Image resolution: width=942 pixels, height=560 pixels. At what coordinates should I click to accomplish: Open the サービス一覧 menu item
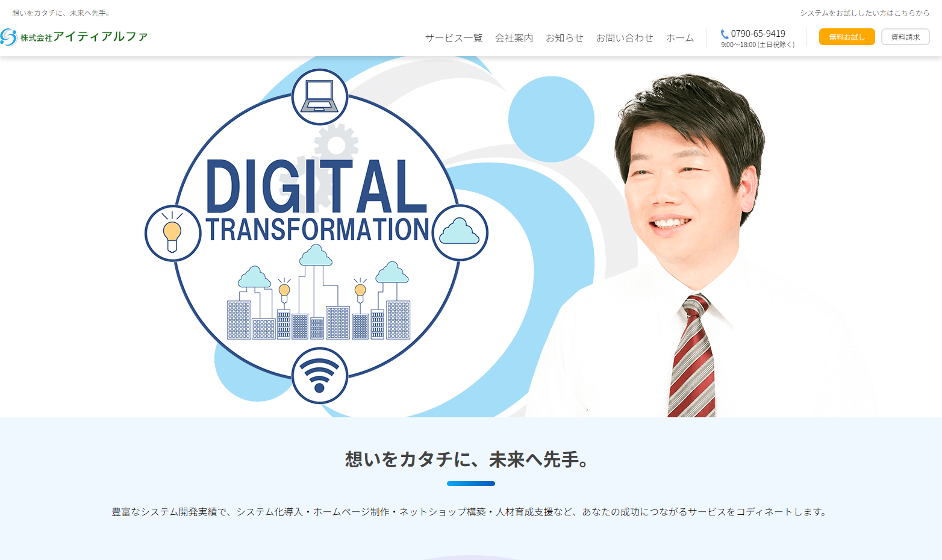coord(454,38)
